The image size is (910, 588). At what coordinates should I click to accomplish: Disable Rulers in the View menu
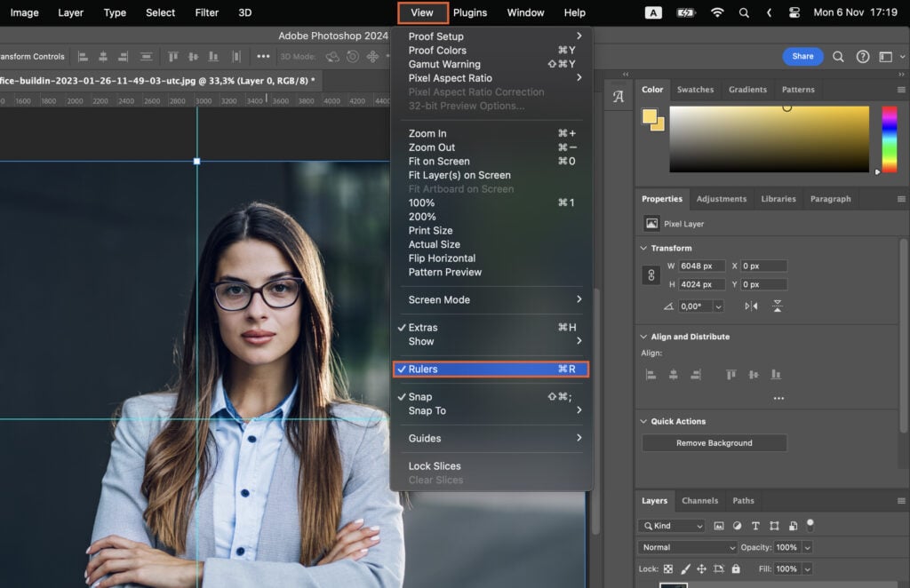[x=491, y=369]
